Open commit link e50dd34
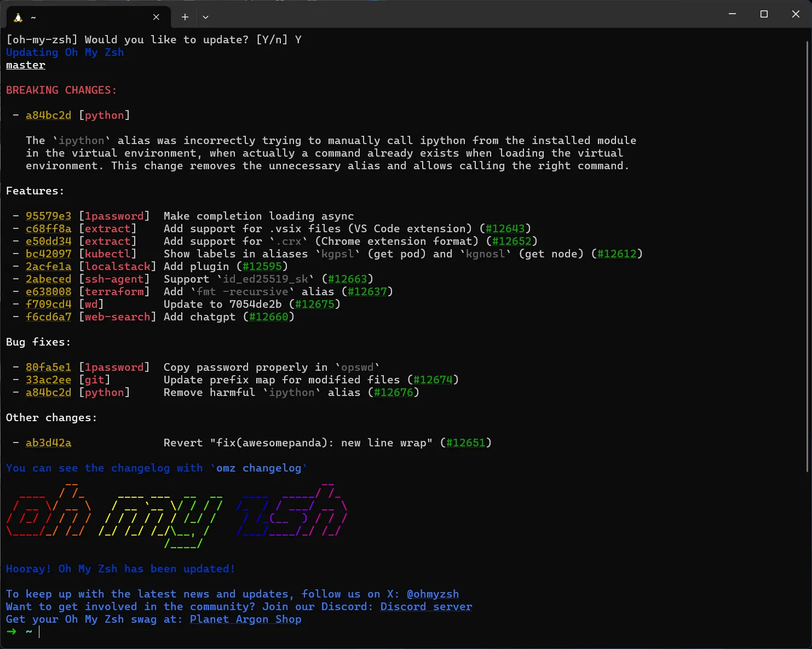812x649 pixels. click(x=48, y=241)
